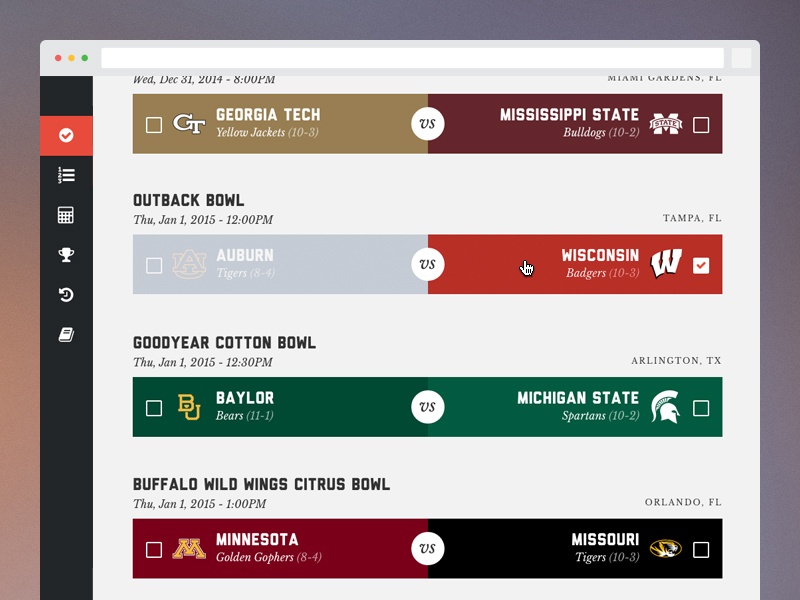Check the Missouri pick checkbox

(x=701, y=549)
